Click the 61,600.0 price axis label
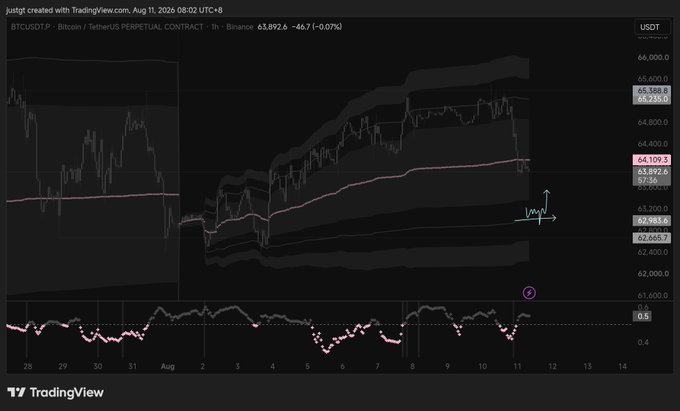 (653, 296)
